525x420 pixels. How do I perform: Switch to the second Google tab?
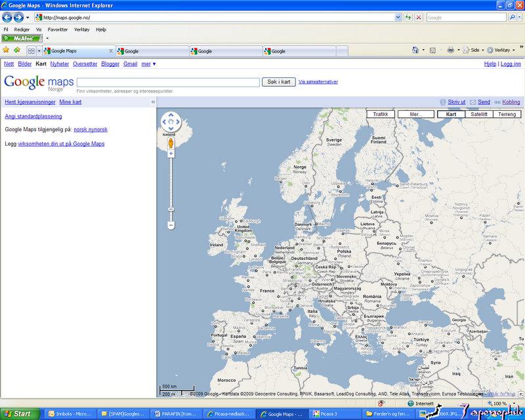(226, 51)
